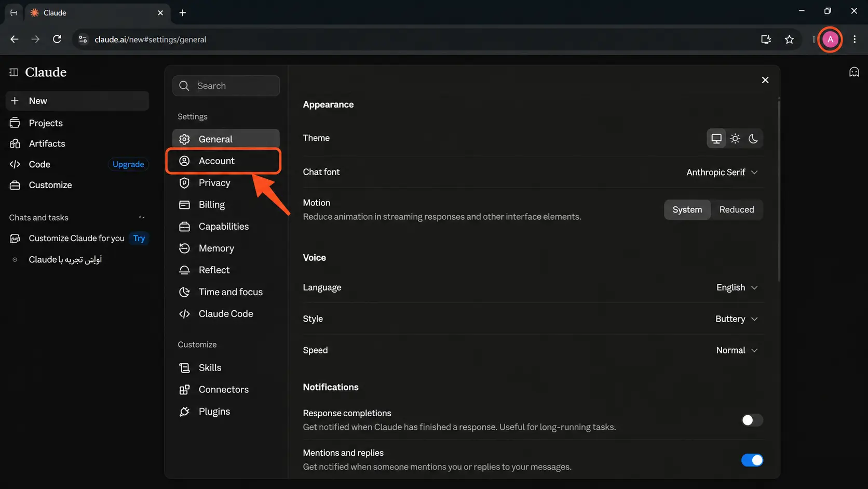Close the Claude browser tab

[x=160, y=13]
